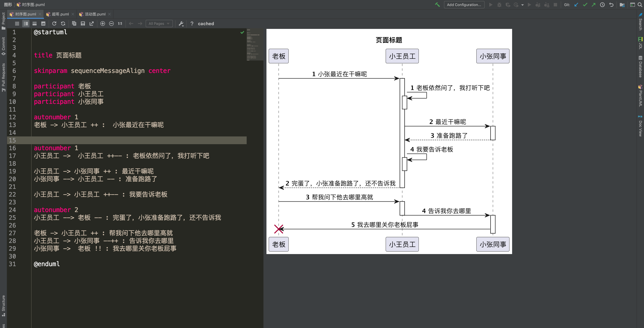Copy diagram to clipboard icon
644x328 pixels.
(x=74, y=24)
